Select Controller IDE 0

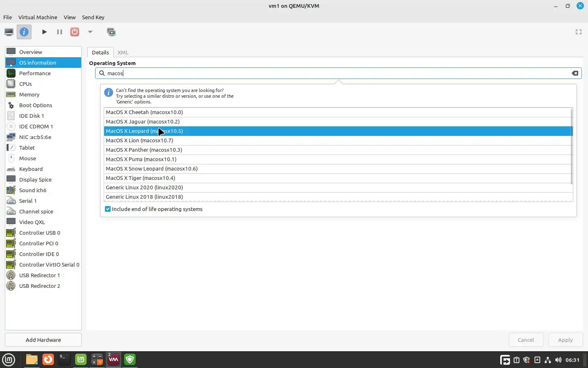43,254
